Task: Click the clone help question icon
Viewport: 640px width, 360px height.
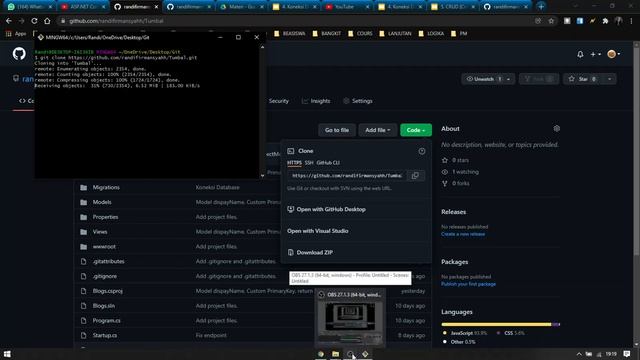Action: 422,151
